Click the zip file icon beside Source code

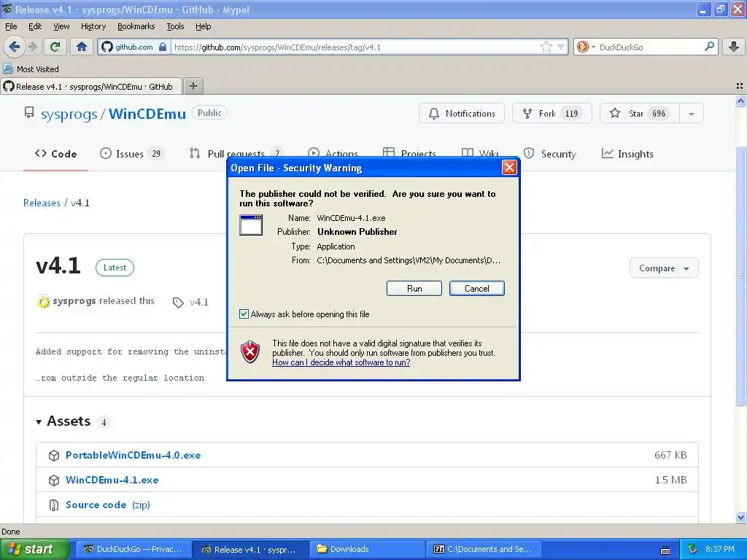54,505
